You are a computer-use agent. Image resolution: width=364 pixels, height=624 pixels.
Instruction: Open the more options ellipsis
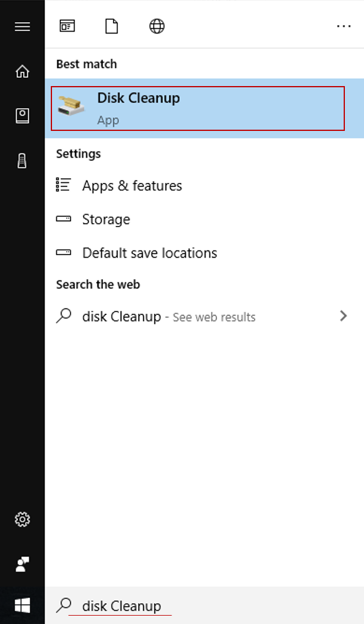tap(344, 26)
